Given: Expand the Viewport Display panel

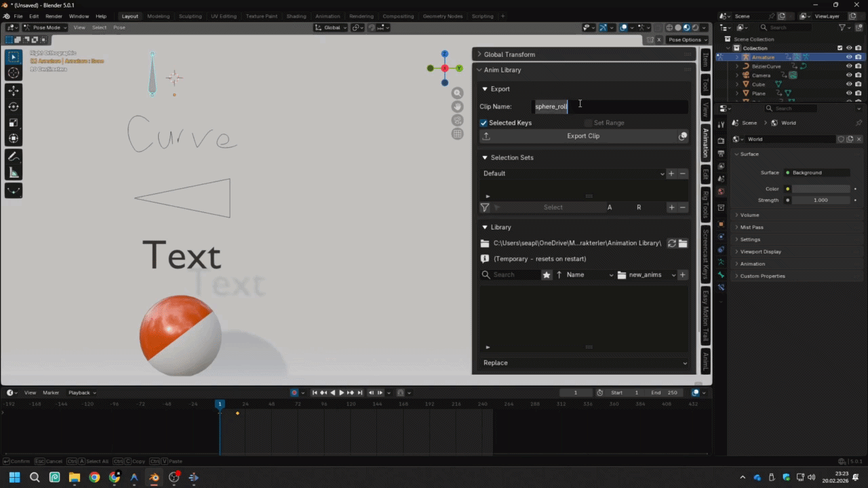Looking at the screenshot, I should (x=760, y=251).
